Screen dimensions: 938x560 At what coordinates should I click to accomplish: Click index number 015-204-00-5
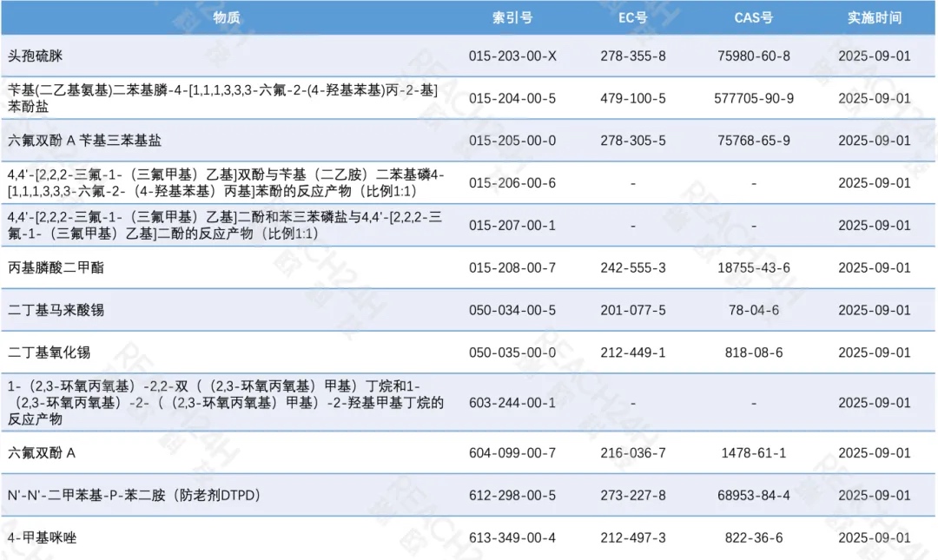click(x=512, y=98)
